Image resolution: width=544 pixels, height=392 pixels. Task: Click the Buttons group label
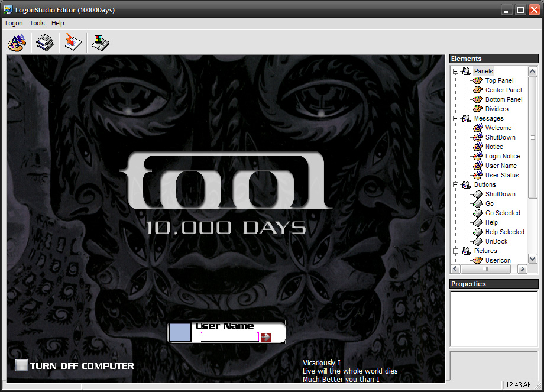pyautogui.click(x=485, y=184)
